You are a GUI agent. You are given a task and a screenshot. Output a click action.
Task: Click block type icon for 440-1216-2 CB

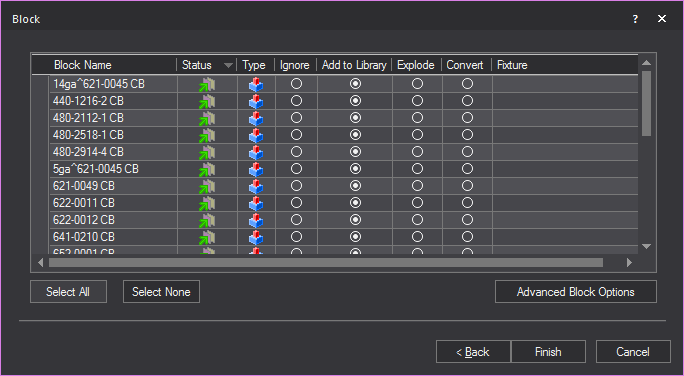click(x=256, y=101)
